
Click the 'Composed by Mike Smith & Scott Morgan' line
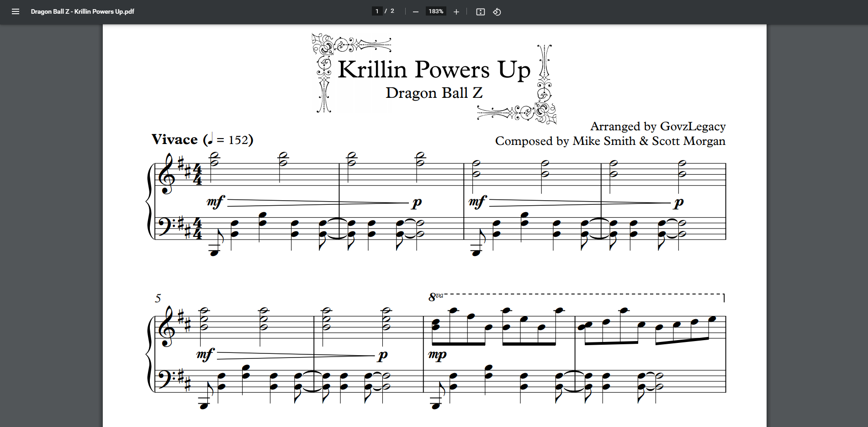click(610, 141)
